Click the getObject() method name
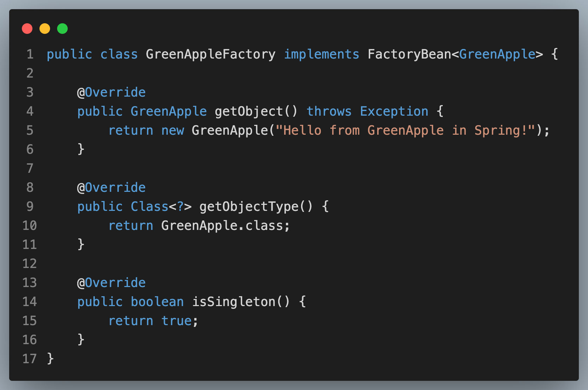 pos(256,111)
